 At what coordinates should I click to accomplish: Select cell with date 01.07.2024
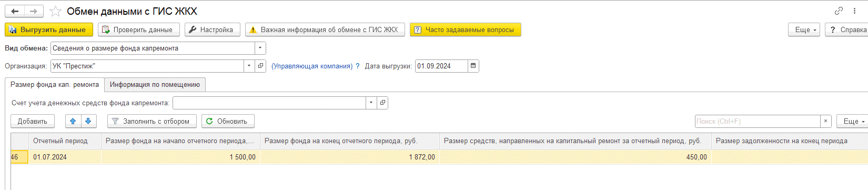click(x=65, y=157)
